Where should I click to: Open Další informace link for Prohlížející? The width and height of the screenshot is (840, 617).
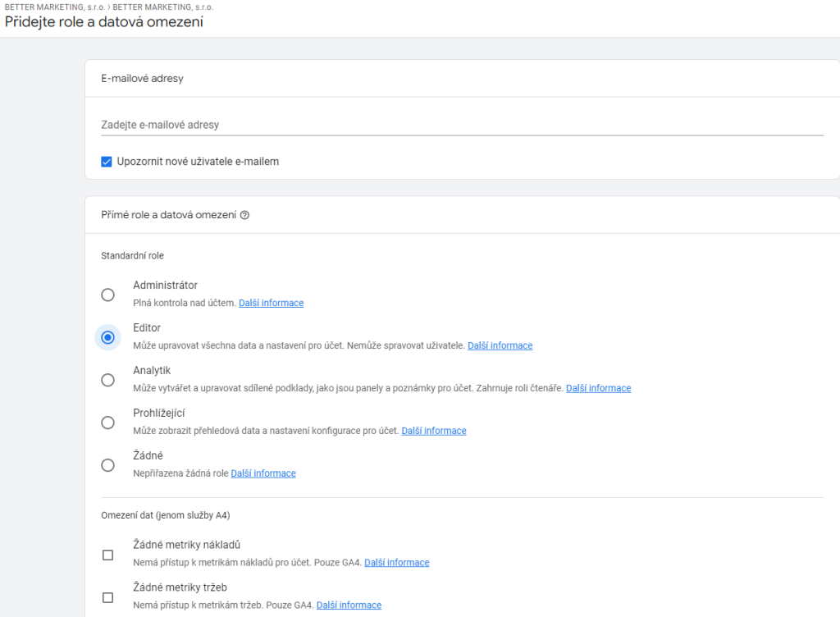pyautogui.click(x=434, y=431)
